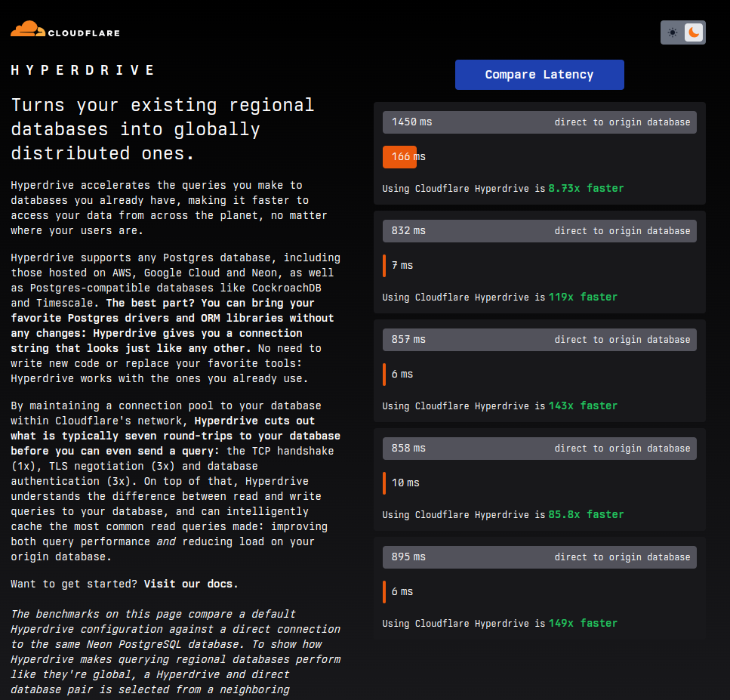This screenshot has width=730, height=700.
Task: Click the 7 ms Hyperdrive result
Action: tap(402, 266)
